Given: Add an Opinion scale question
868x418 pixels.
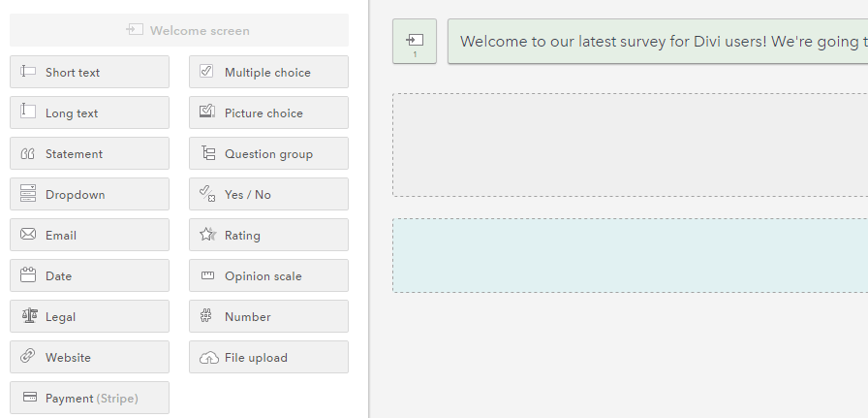Looking at the screenshot, I should 268,275.
